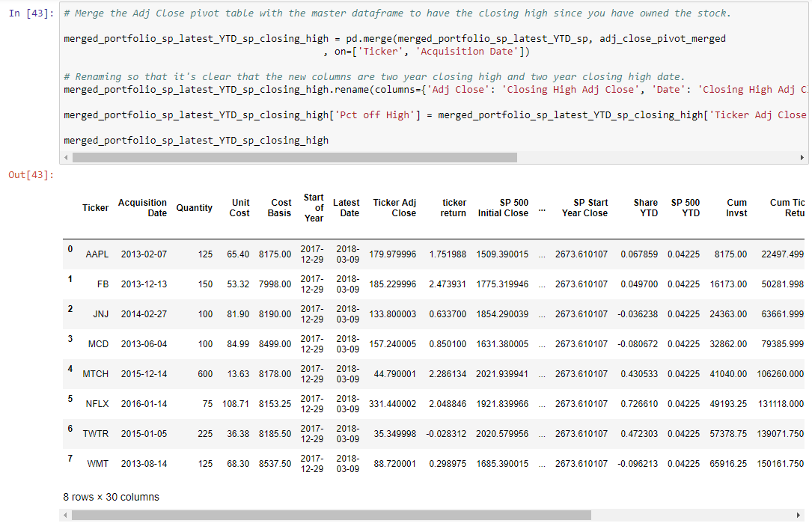Click Cum Invst value 65916.25
Image resolution: width=812 pixels, height=523 pixels.
point(728,464)
